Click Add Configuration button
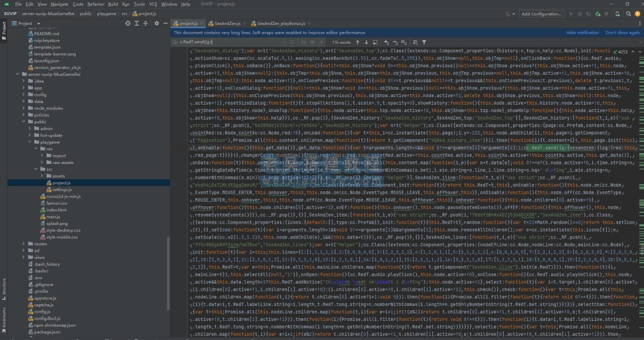The width and height of the screenshot is (644, 340). point(541,14)
